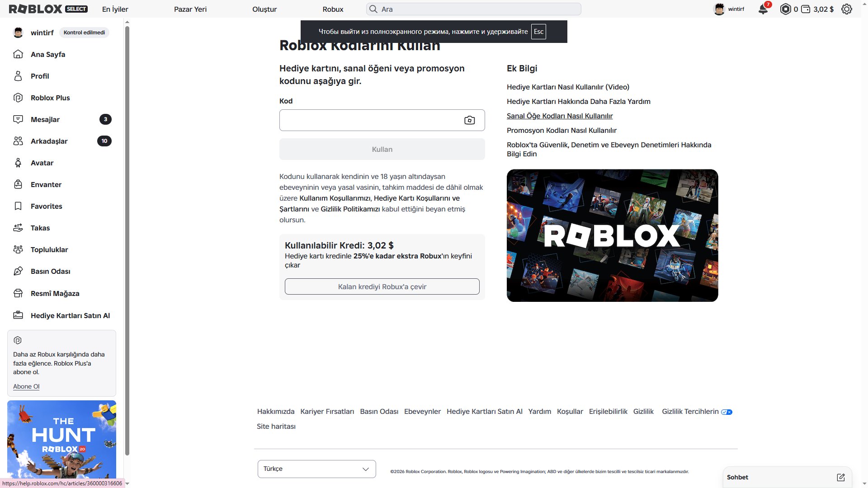868x488 pixels.
Task: Open the notifications bell icon
Action: click(763, 9)
